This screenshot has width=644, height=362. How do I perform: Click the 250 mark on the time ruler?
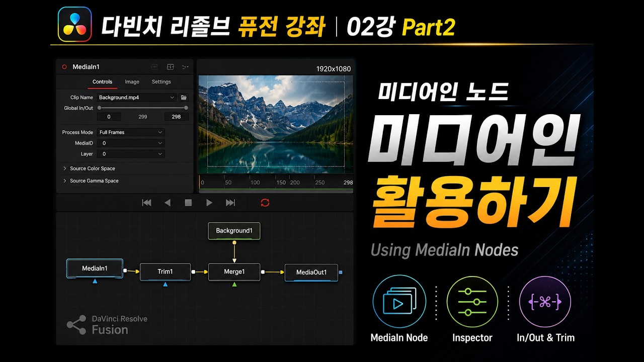tap(320, 183)
